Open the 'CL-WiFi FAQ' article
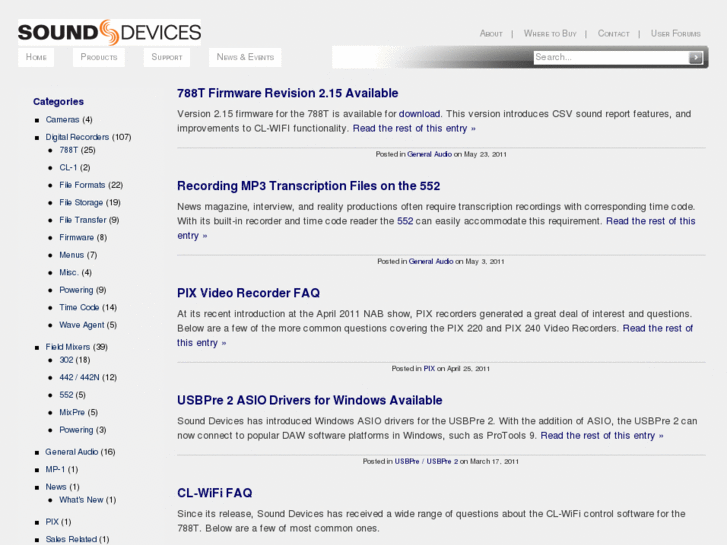Image resolution: width=727 pixels, height=545 pixels. [x=215, y=493]
